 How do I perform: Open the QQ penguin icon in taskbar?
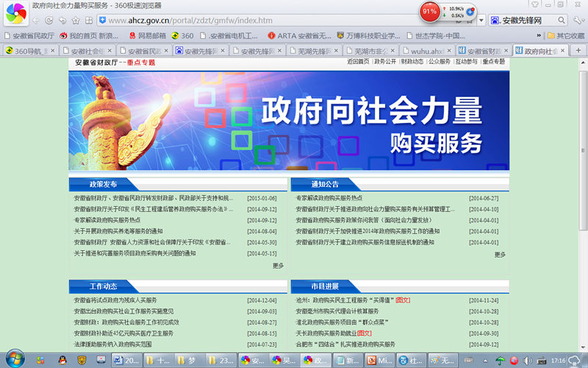click(62, 359)
